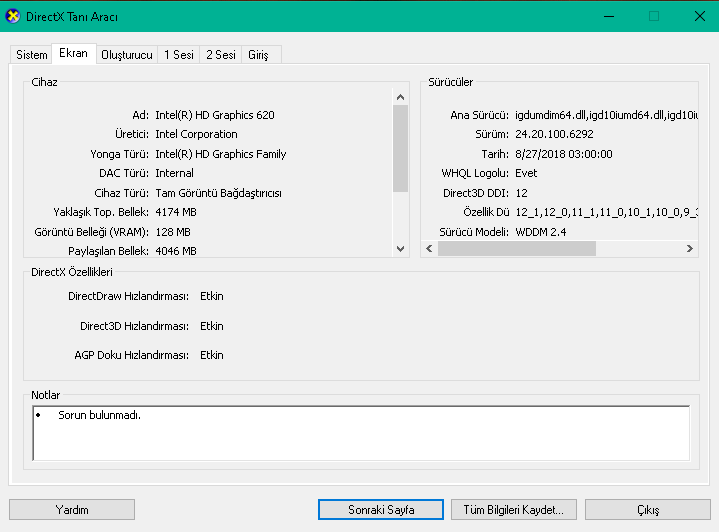Viewport: 719px width, 532px height.
Task: Click 'Evet' next to WHQL Logolu
Action: (526, 173)
